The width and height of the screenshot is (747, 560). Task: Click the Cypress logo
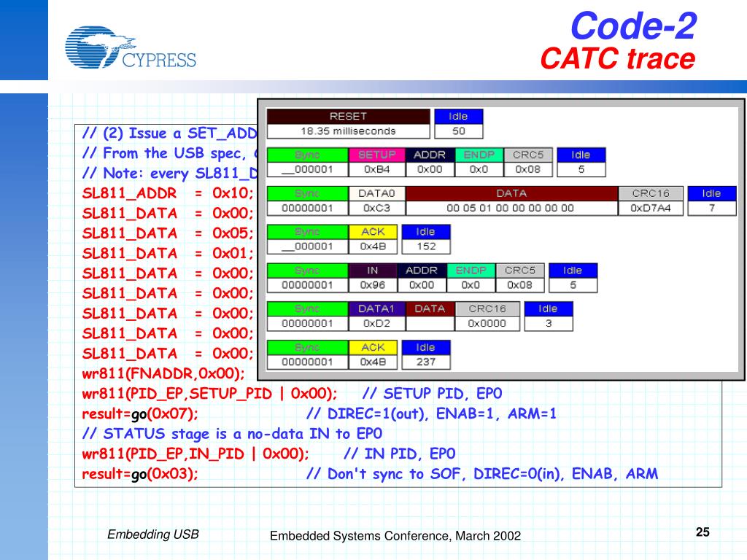(130, 47)
